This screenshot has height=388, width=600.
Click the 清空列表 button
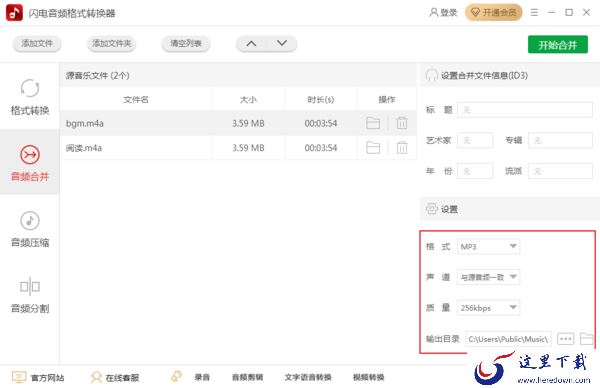(x=186, y=44)
